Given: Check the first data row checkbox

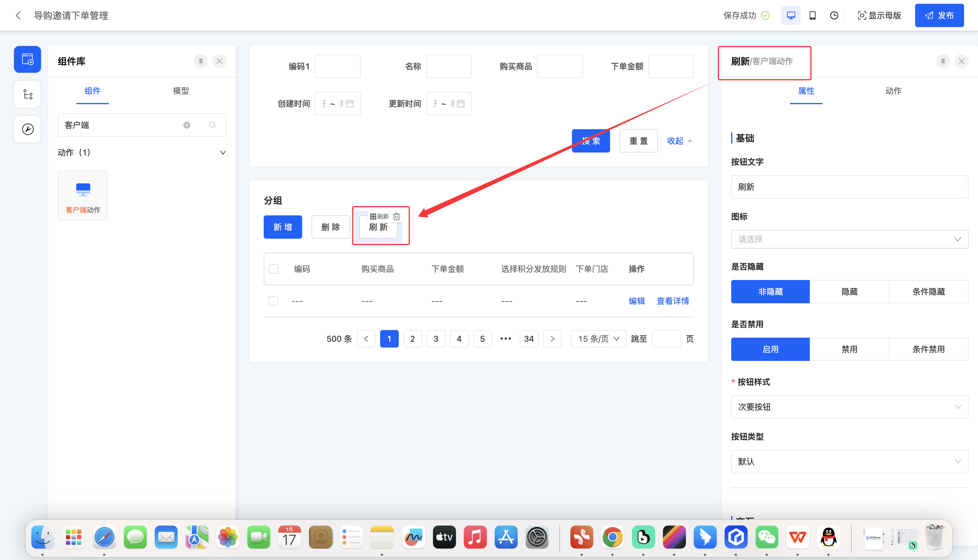Looking at the screenshot, I should 273,301.
